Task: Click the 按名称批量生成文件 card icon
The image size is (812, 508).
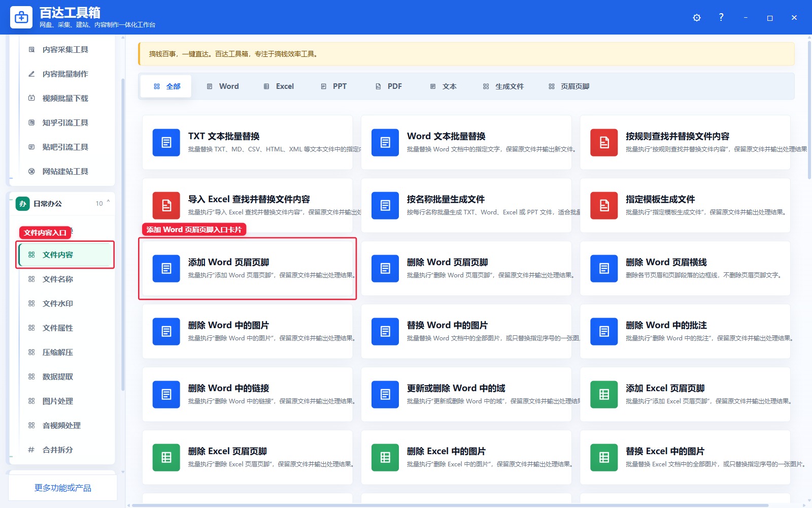Action: (x=385, y=205)
